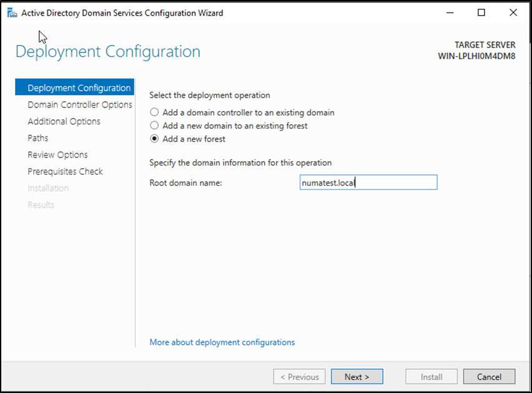Navigate to the Paths step
Image resolution: width=532 pixels, height=393 pixels.
click(37, 138)
